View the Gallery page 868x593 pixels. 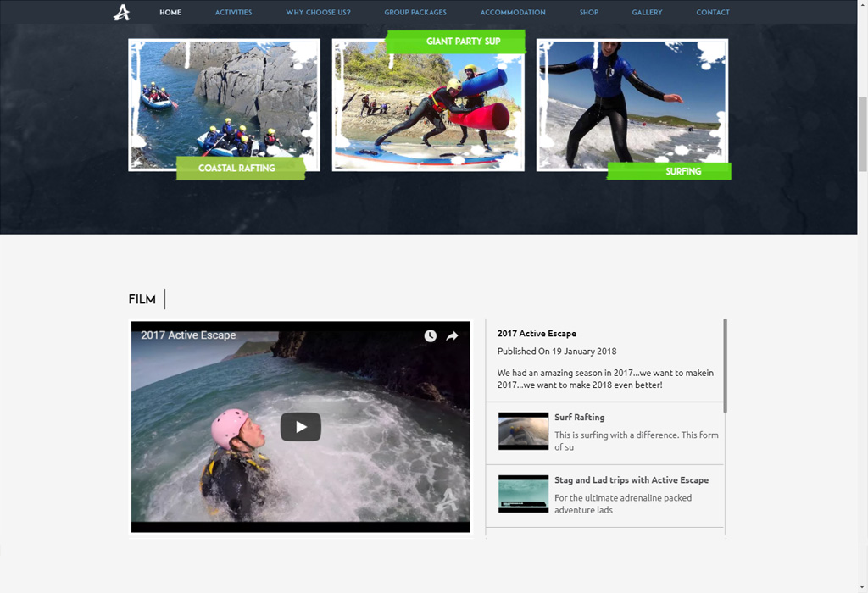pyautogui.click(x=647, y=12)
